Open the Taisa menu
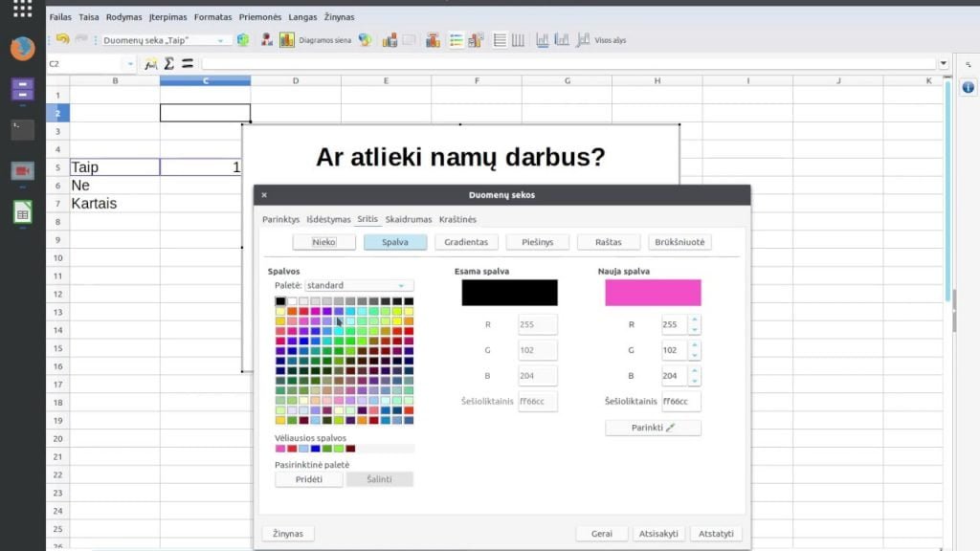The width and height of the screenshot is (980, 551). [89, 17]
